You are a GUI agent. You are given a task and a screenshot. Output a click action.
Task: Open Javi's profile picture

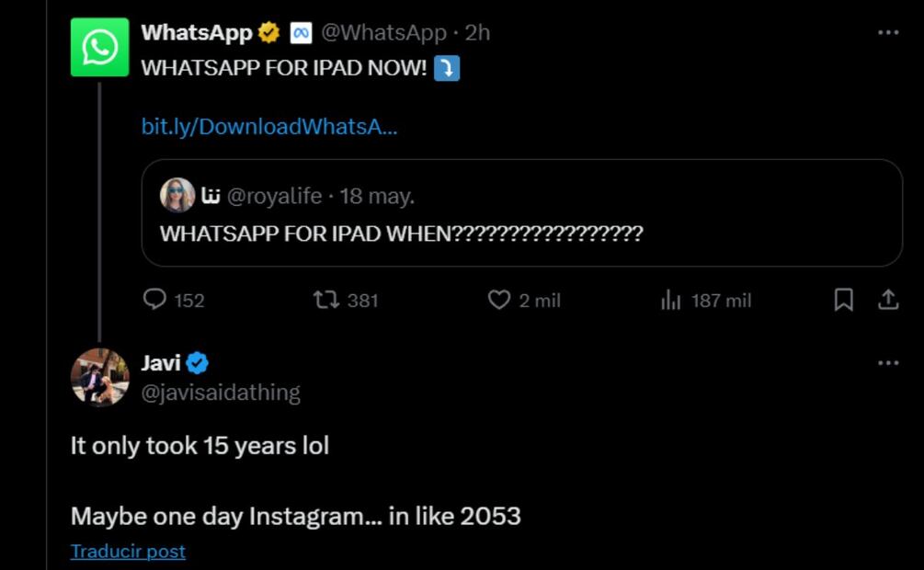(99, 377)
